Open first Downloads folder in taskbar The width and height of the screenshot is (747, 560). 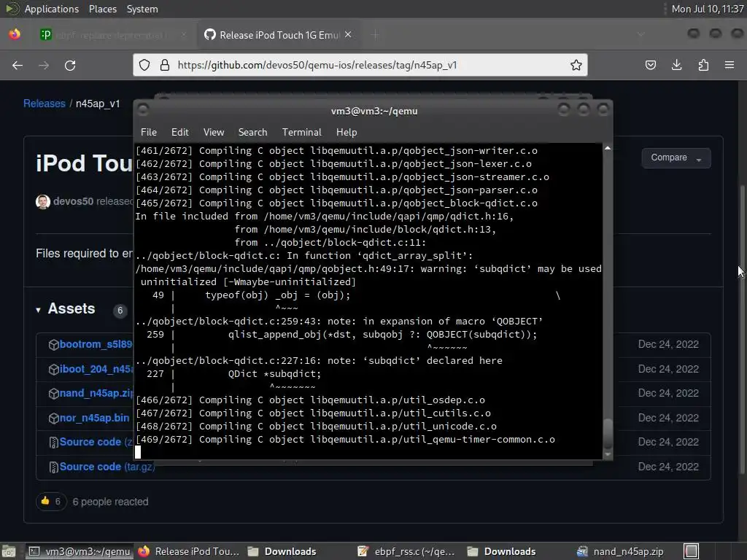(x=282, y=551)
